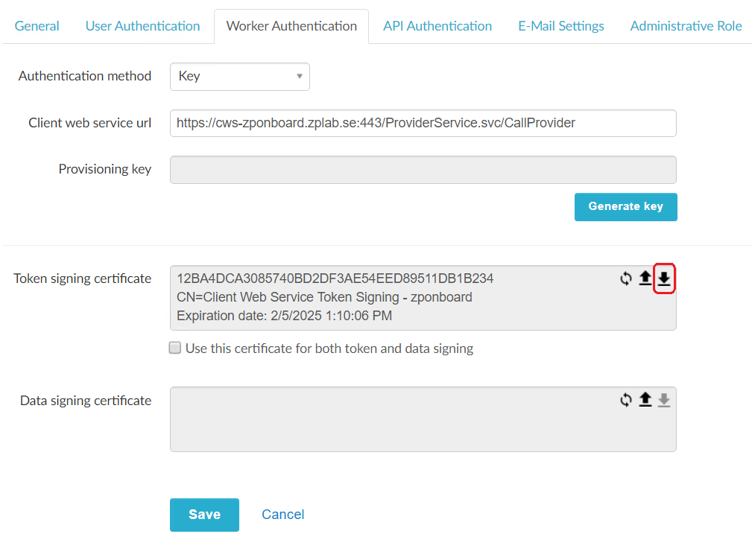This screenshot has width=752, height=560.
Task: Click the Client web service url field
Action: point(423,123)
